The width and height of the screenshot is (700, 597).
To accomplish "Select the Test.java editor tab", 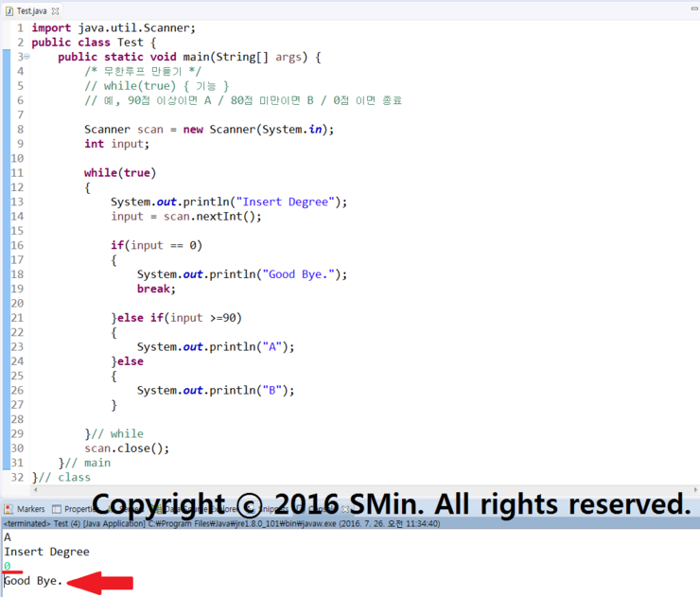I will 31,10.
